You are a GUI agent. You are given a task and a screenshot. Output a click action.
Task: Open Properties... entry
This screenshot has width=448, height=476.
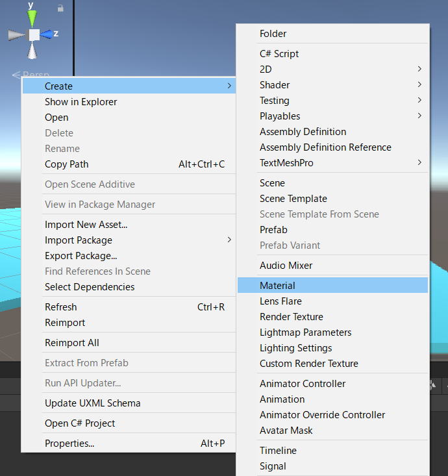point(129,444)
